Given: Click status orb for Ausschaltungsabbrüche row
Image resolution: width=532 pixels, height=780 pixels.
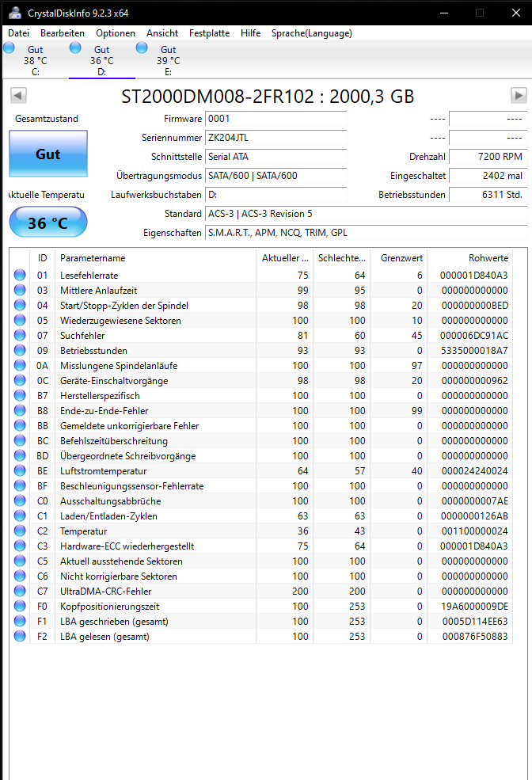Looking at the screenshot, I should [x=20, y=501].
